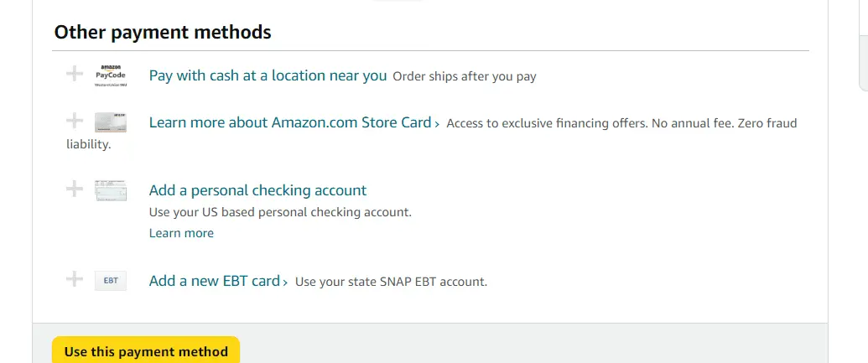Screen dimensions: 868x363
Task: Choose Add a new EBT card
Action: tap(214, 281)
